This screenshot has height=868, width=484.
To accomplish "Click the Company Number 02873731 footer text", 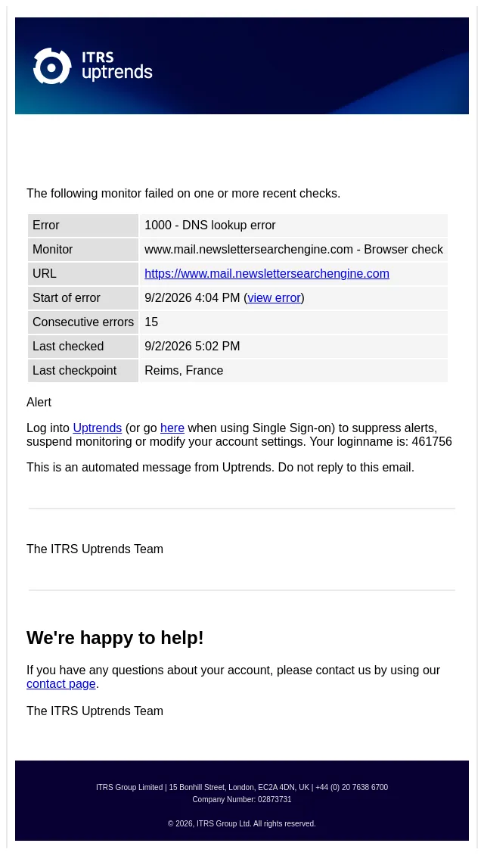I will pos(242,799).
